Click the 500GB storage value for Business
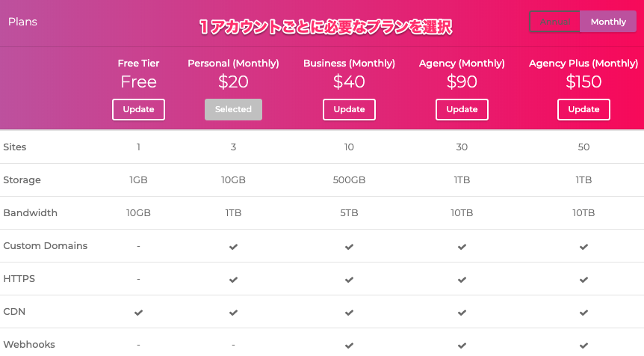This screenshot has height=356, width=644. [x=349, y=180]
